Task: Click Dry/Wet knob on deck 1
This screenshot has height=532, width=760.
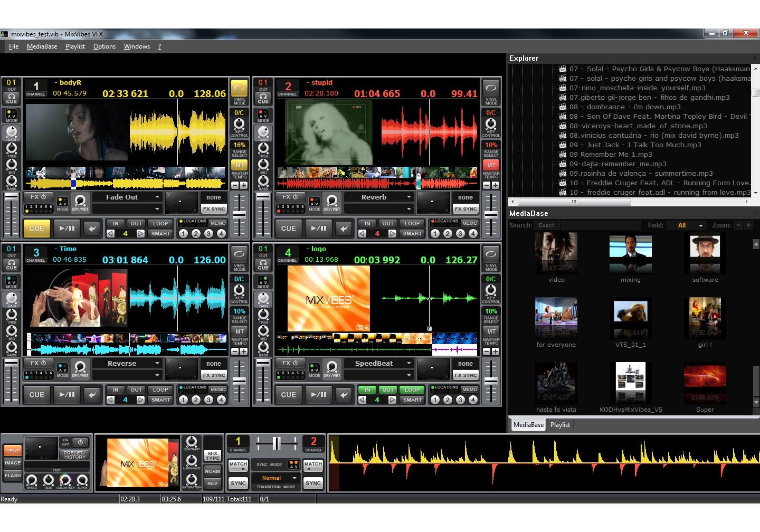Action: 80,201
